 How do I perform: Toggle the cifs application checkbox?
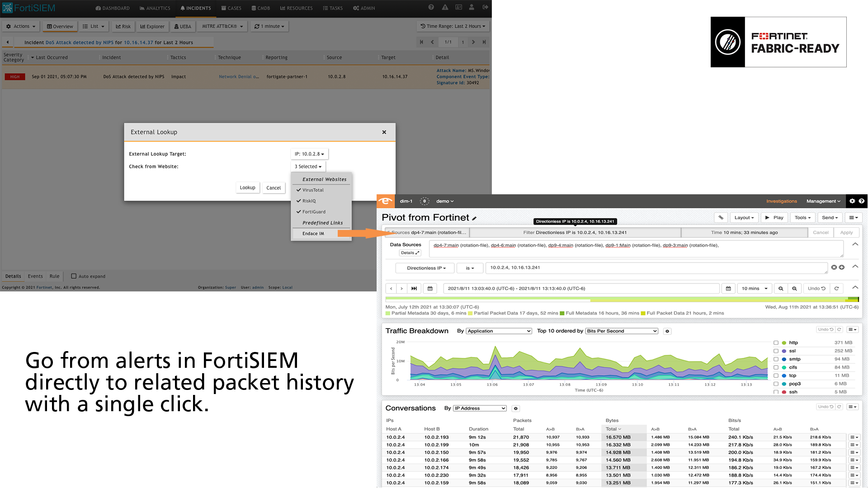(x=776, y=367)
